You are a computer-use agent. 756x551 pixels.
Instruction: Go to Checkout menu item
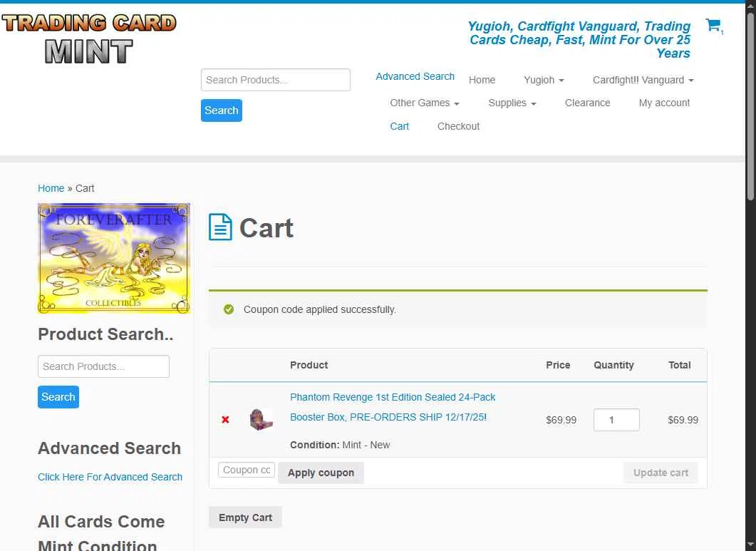click(458, 126)
